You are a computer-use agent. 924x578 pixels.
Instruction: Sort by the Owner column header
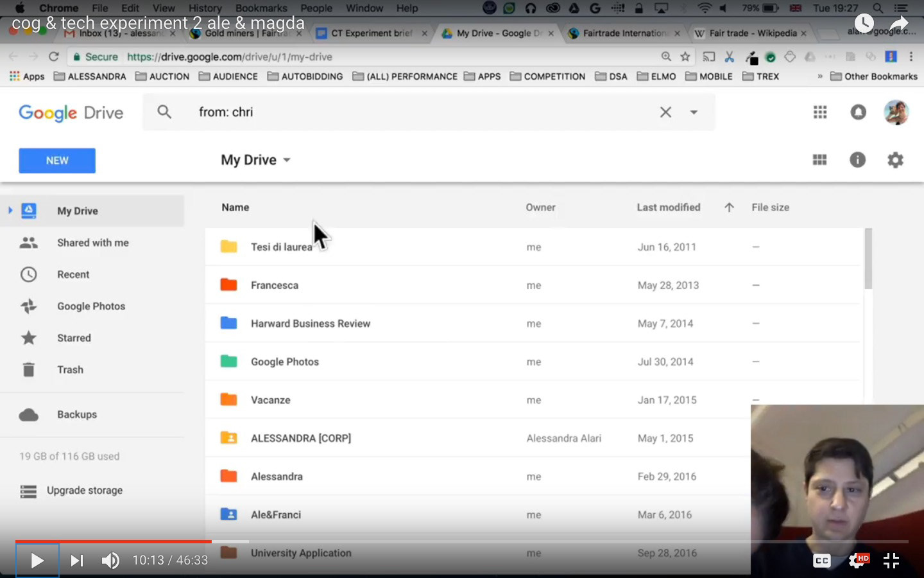click(540, 207)
